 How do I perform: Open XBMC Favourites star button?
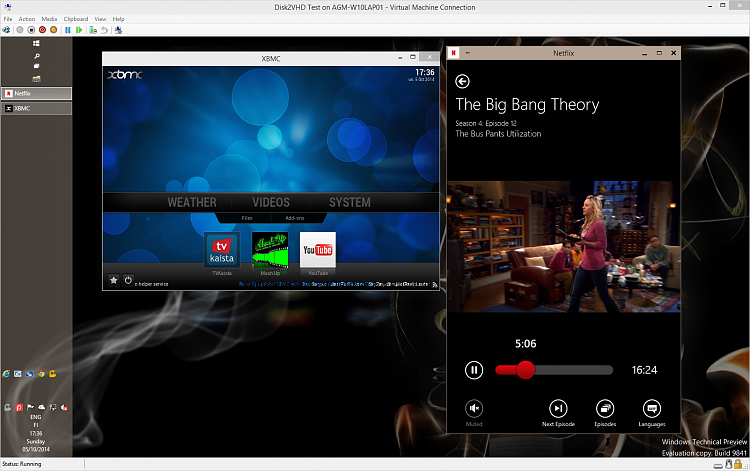(x=114, y=280)
